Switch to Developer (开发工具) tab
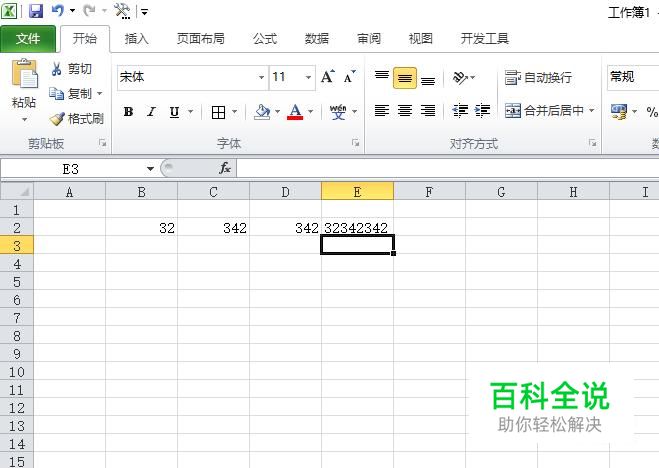This screenshot has width=659, height=468. pos(485,39)
